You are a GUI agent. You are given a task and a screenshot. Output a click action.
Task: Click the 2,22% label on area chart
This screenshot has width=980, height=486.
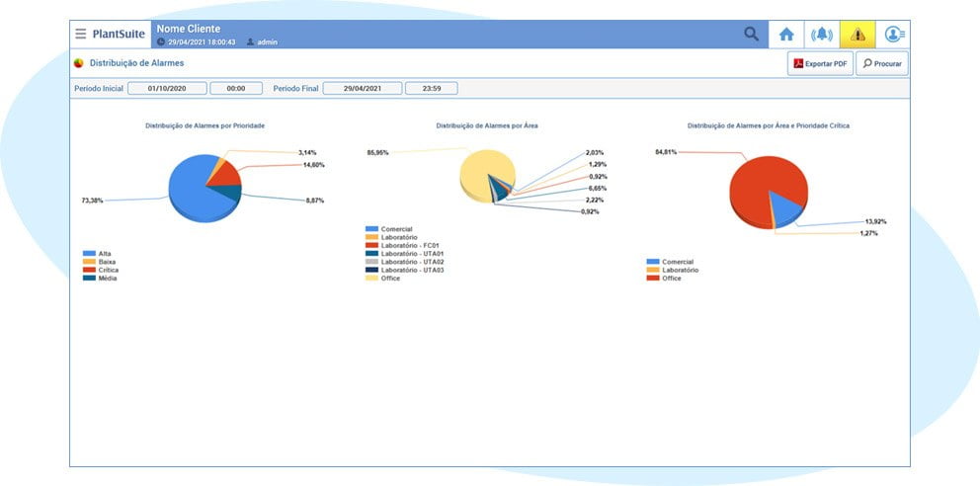pos(595,200)
